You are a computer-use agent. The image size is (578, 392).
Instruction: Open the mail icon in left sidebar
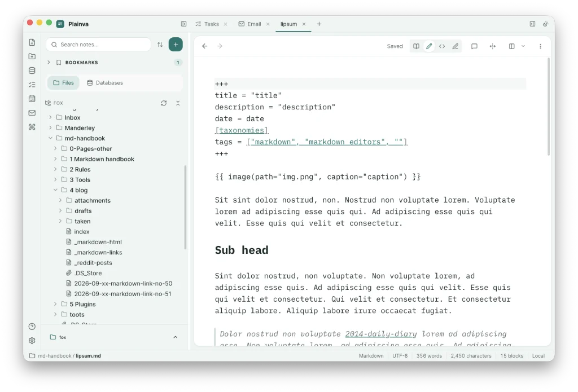32,113
